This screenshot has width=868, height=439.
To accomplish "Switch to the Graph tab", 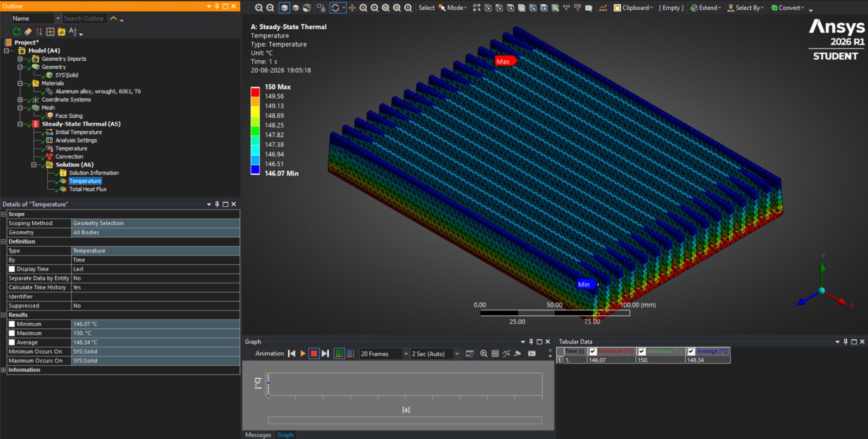I will pos(285,435).
